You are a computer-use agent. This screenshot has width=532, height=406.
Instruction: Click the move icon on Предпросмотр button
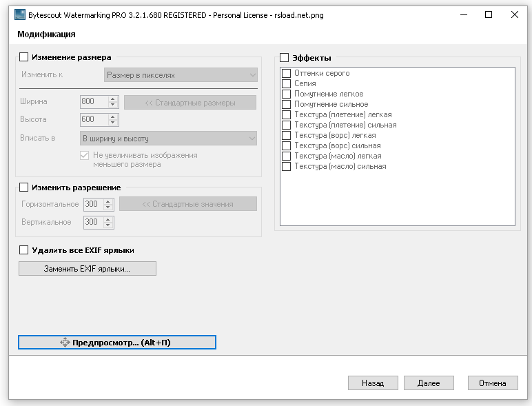point(65,342)
